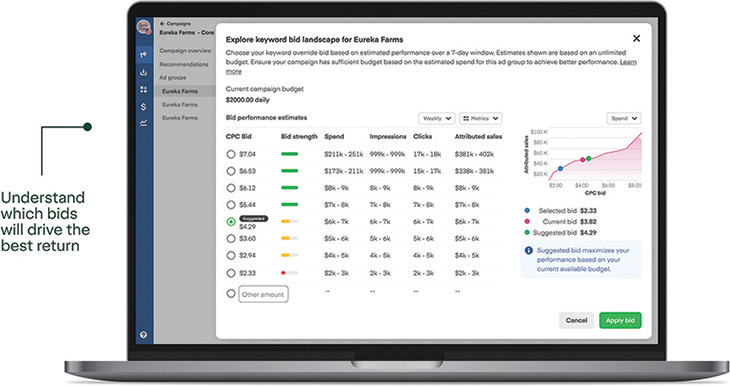Close the bid landscape dialog

(636, 38)
